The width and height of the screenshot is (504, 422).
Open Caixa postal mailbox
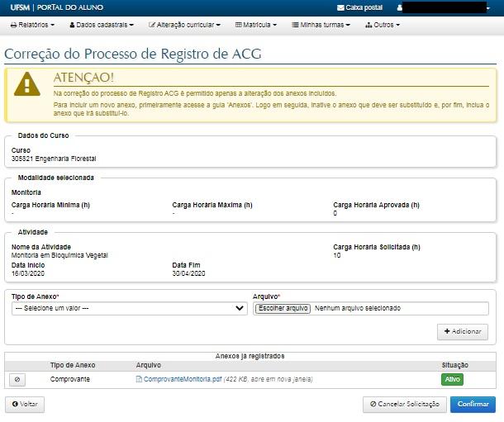(359, 7)
